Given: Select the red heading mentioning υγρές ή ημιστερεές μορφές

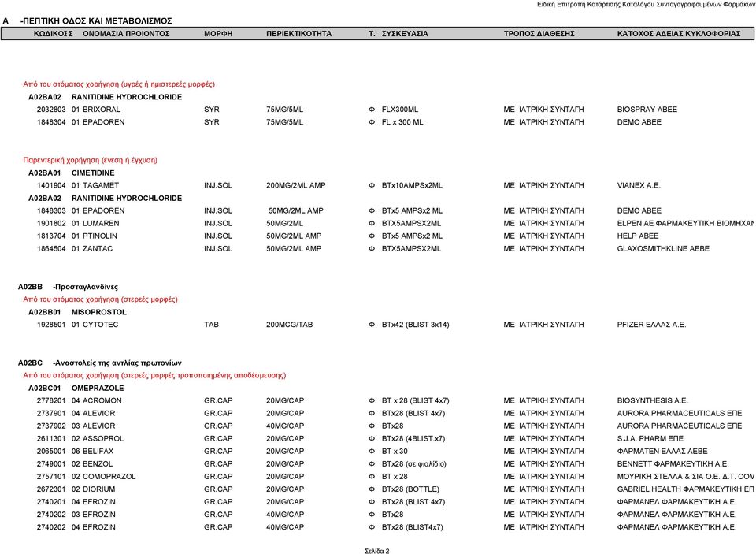Looking at the screenshot, I should (119, 84).
